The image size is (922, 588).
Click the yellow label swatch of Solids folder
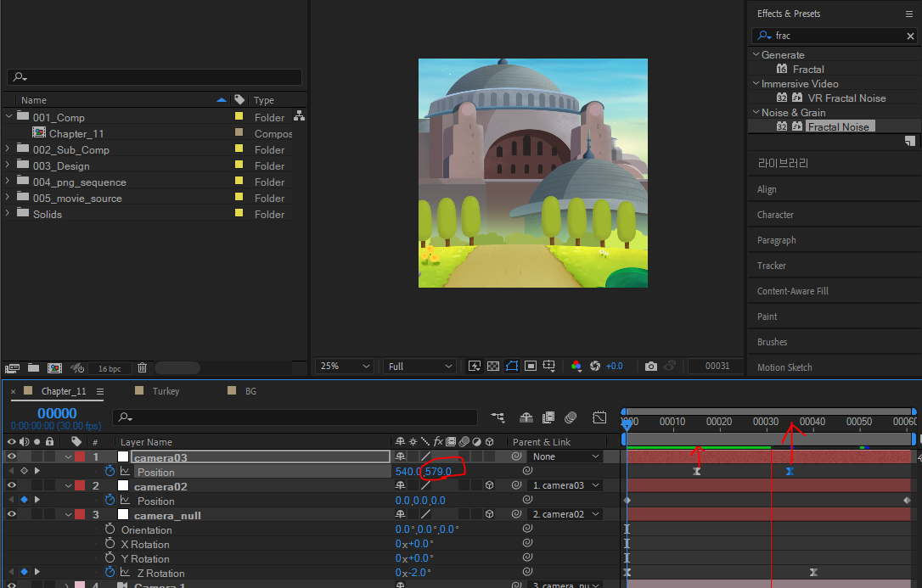click(x=239, y=213)
